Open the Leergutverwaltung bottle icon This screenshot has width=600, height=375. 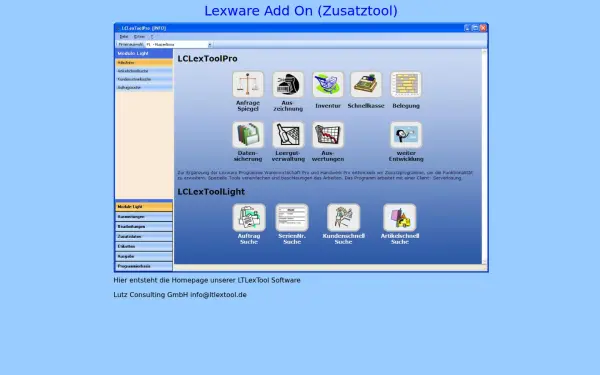pos(288,135)
